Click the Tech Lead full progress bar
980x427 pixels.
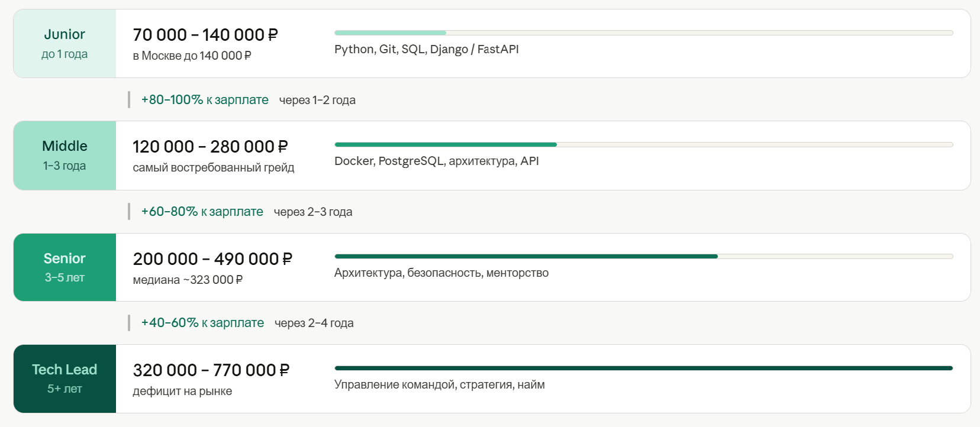[643, 368]
